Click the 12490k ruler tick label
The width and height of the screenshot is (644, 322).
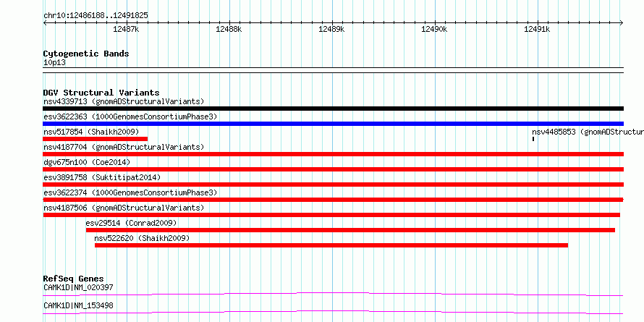(434, 29)
